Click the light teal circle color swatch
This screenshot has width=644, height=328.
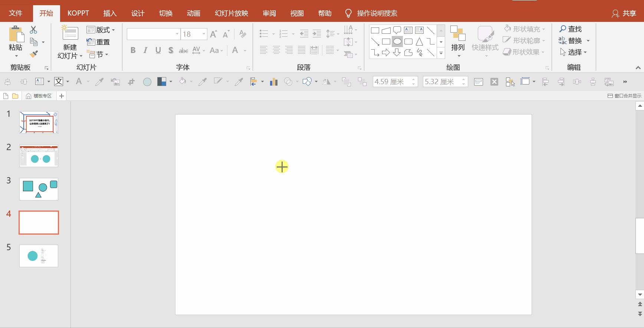(x=147, y=82)
